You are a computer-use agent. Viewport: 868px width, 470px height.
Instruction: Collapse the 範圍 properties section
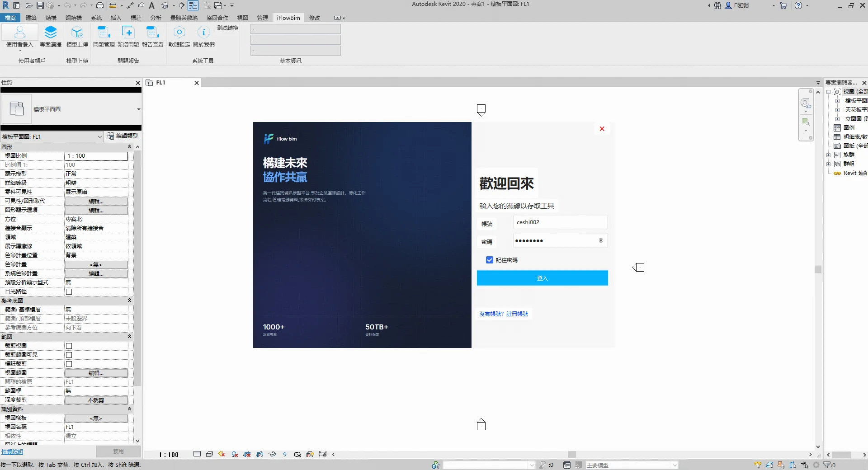[129, 337]
